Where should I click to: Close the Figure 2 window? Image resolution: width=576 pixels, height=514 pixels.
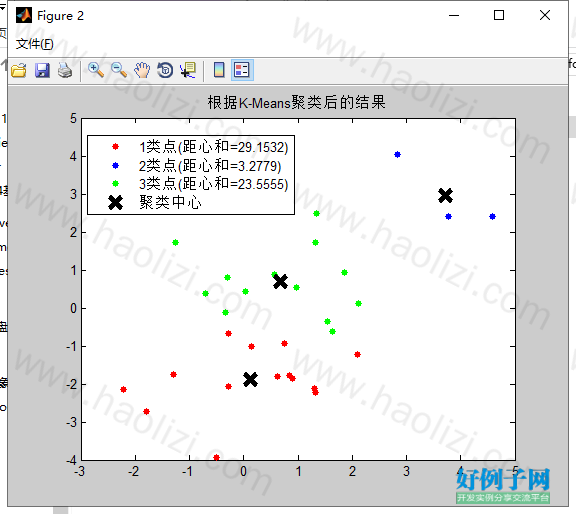545,15
